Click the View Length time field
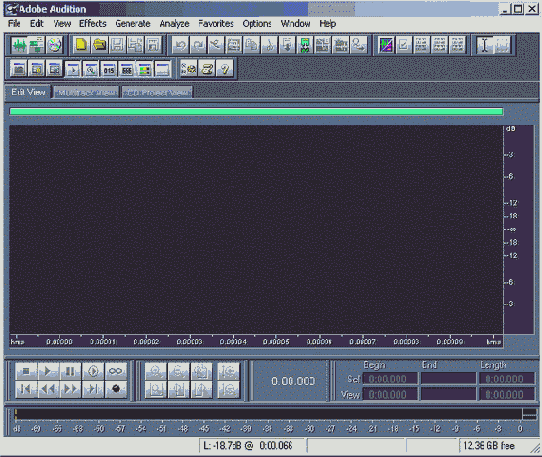Viewport: 542px width, 457px height. point(506,394)
